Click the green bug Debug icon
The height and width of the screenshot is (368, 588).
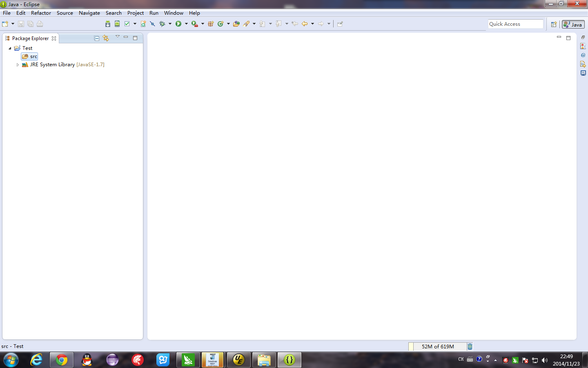coord(162,24)
